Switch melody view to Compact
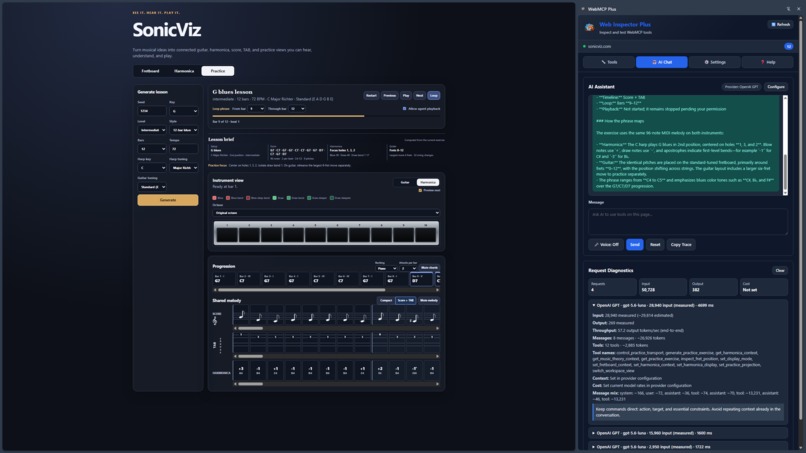 tap(386, 300)
